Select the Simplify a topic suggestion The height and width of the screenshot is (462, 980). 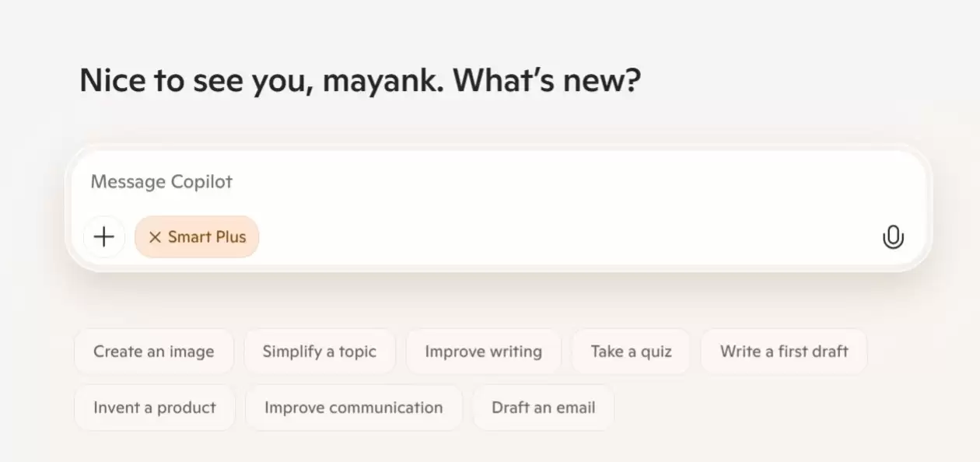click(x=319, y=352)
